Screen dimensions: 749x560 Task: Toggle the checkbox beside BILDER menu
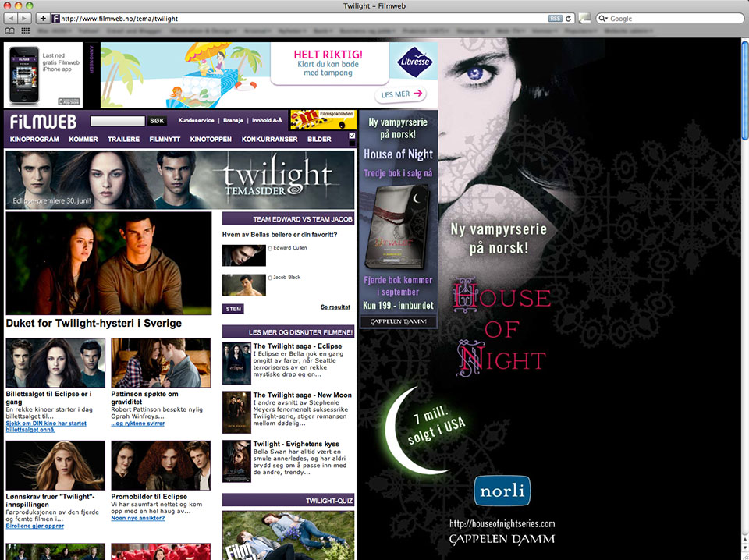click(352, 136)
